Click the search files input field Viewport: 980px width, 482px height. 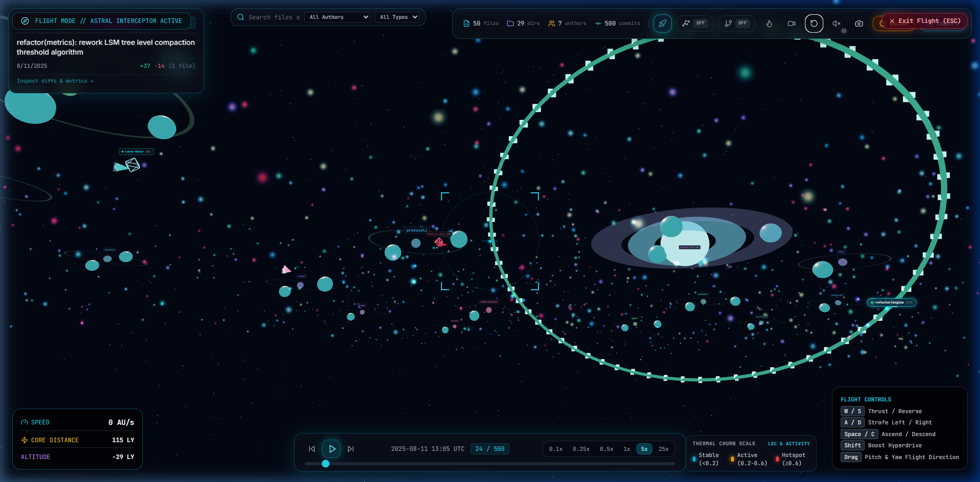pyautogui.click(x=274, y=17)
